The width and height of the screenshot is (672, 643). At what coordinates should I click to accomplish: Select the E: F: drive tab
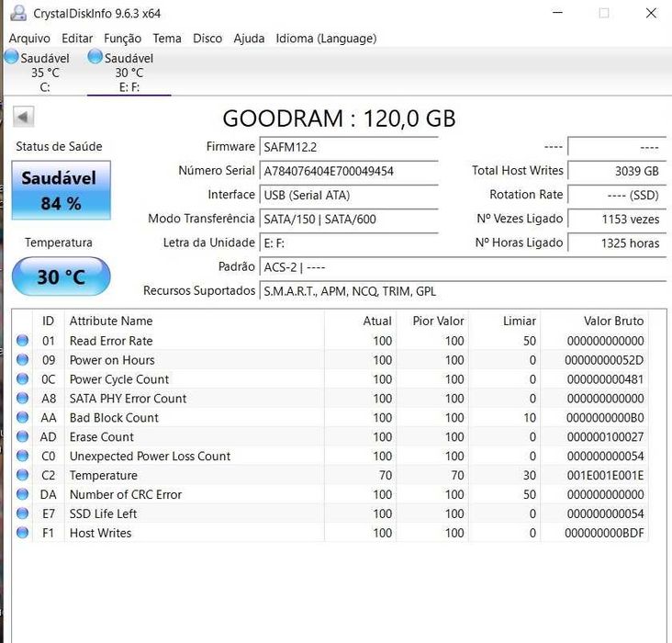(x=129, y=73)
